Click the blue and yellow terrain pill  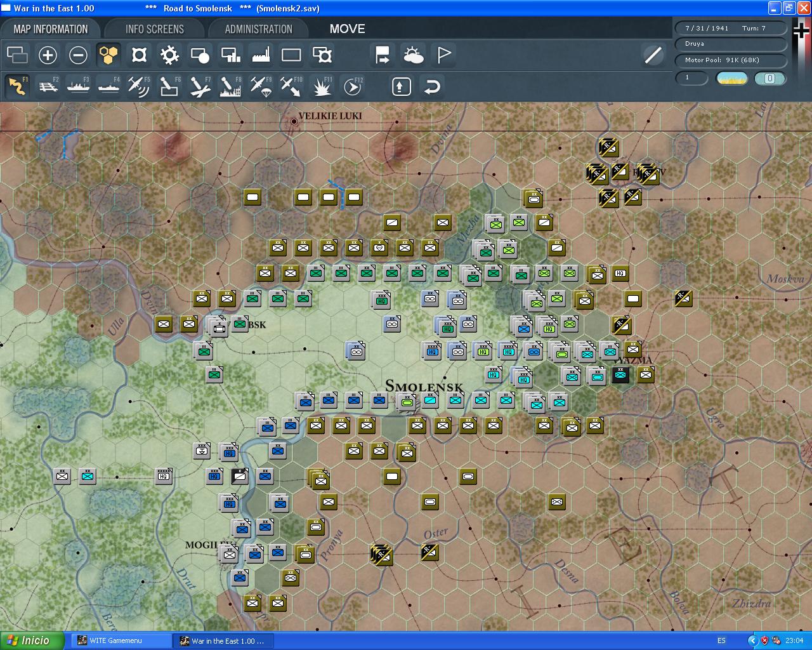tap(732, 78)
